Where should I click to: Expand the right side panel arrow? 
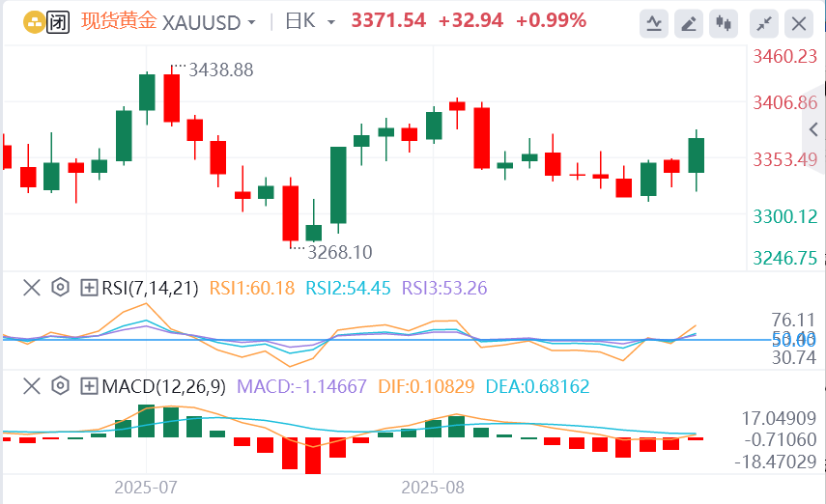(x=813, y=129)
